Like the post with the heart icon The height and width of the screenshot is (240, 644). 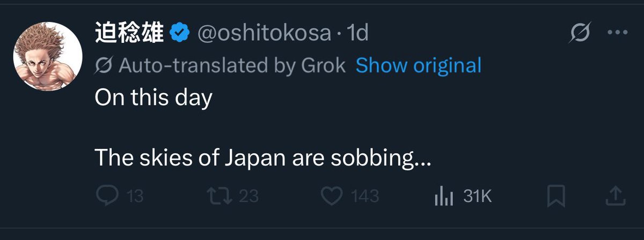332,196
